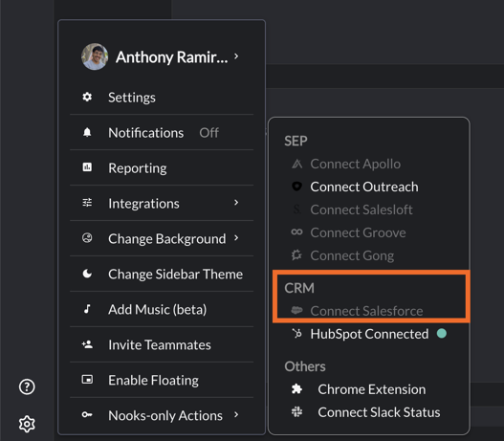Expand Change Background submenu chevron
504x441 pixels.
coord(236,238)
